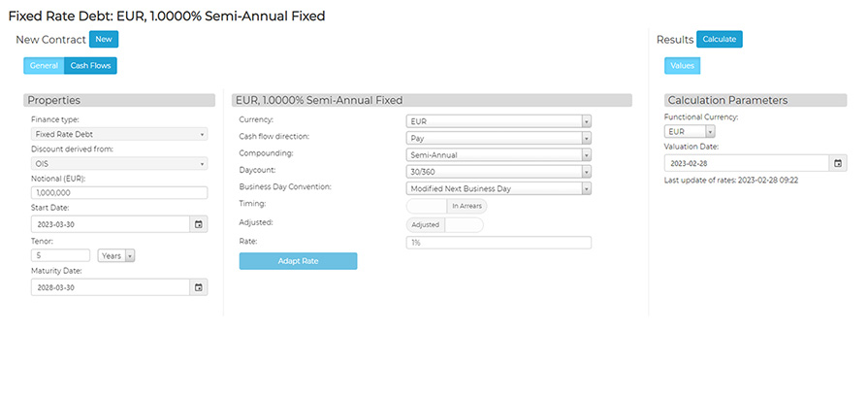
Task: Open the Valuation Date calendar picker
Action: pyautogui.click(x=838, y=163)
